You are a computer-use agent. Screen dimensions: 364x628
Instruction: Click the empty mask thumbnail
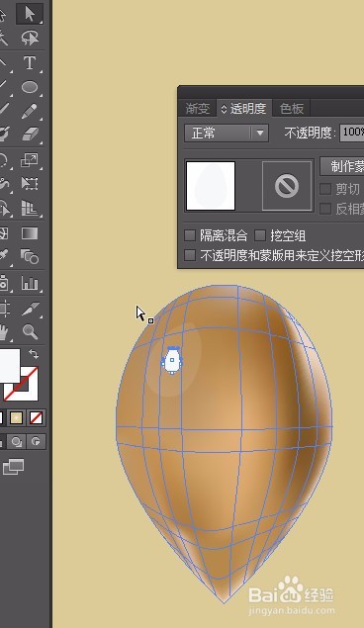[287, 186]
